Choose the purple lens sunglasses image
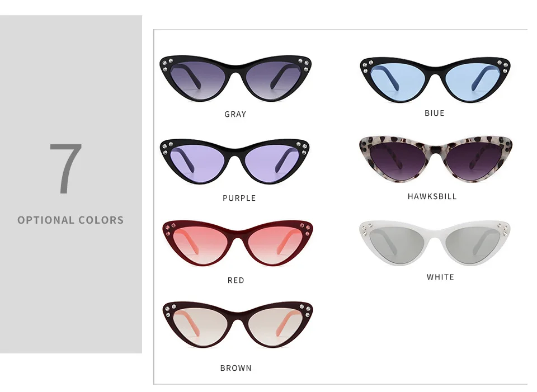Image resolution: width=537 pixels, height=392 pixels. (234, 162)
